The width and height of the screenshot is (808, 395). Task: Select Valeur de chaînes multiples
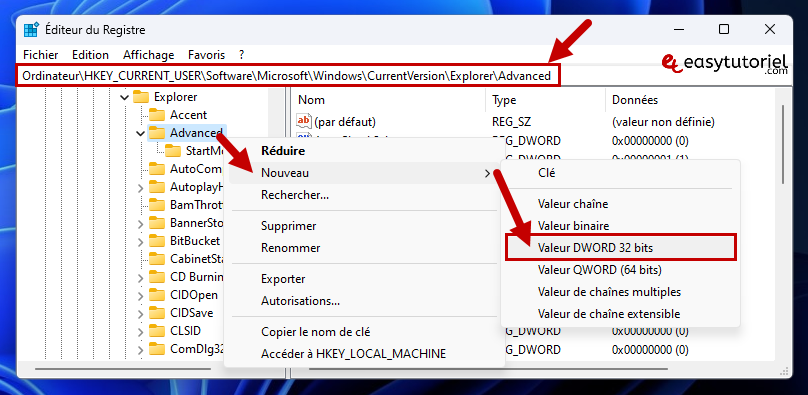coord(620,292)
